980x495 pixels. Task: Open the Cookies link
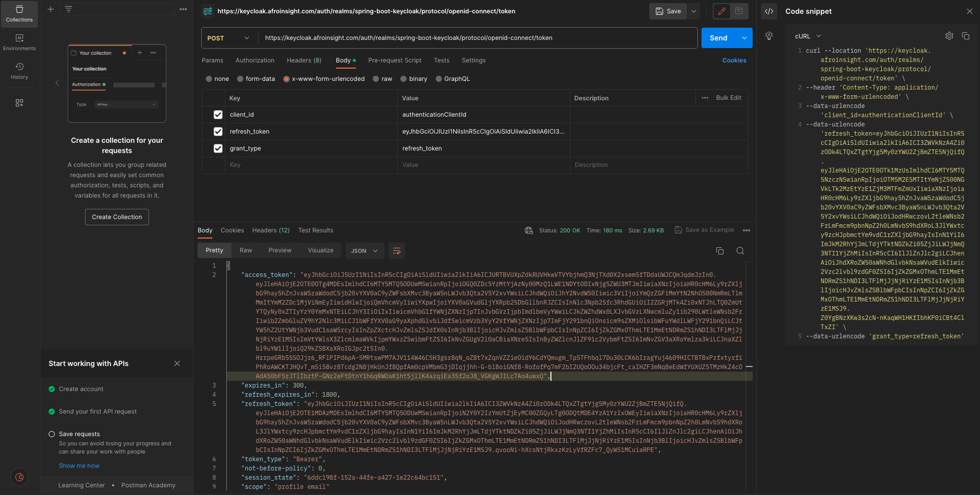(x=734, y=60)
